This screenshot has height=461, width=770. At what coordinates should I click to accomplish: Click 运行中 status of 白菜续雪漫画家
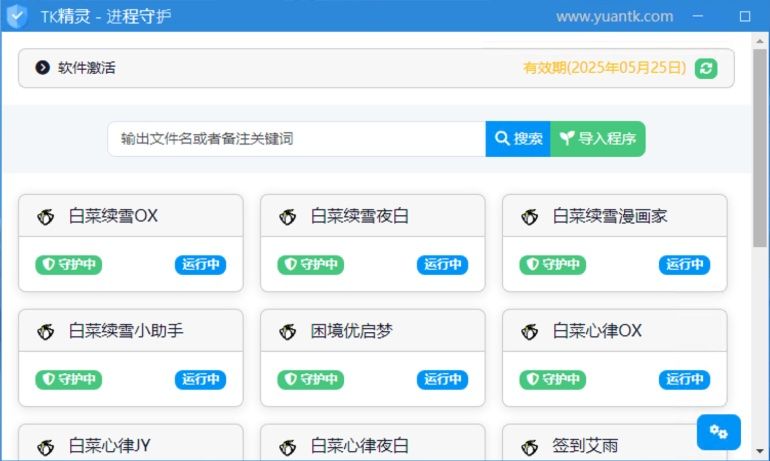[x=685, y=265]
